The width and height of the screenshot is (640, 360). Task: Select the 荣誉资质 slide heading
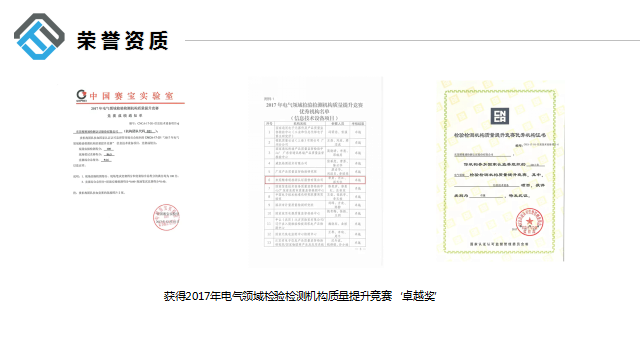(122, 41)
